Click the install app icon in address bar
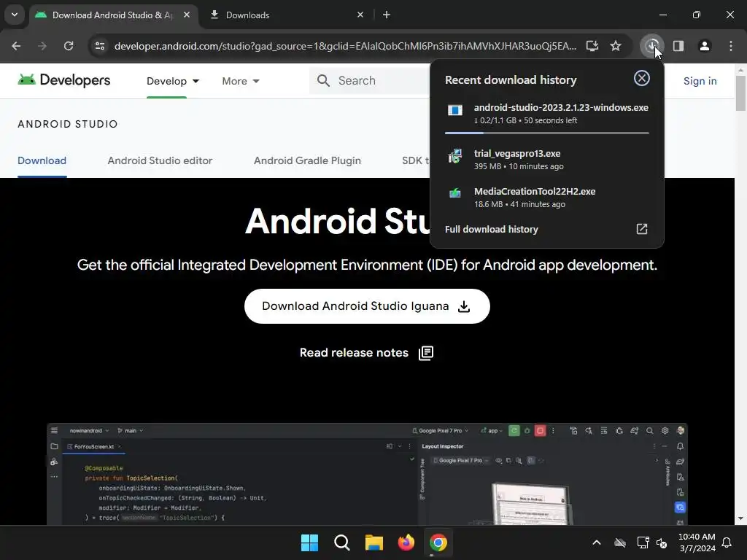747x560 pixels. 592,46
